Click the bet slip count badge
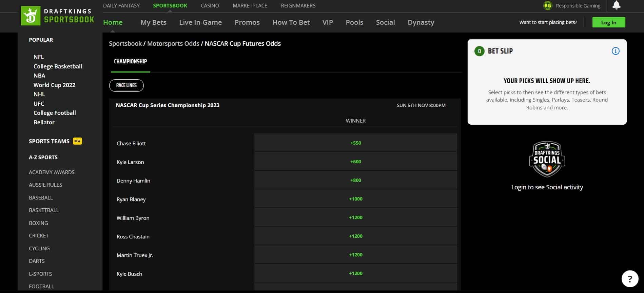The image size is (644, 293). (479, 51)
